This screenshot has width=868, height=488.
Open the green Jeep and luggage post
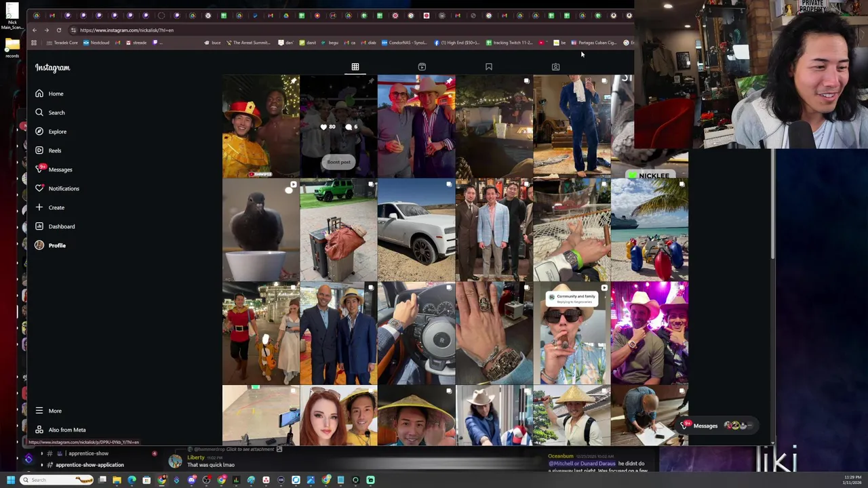pos(338,230)
